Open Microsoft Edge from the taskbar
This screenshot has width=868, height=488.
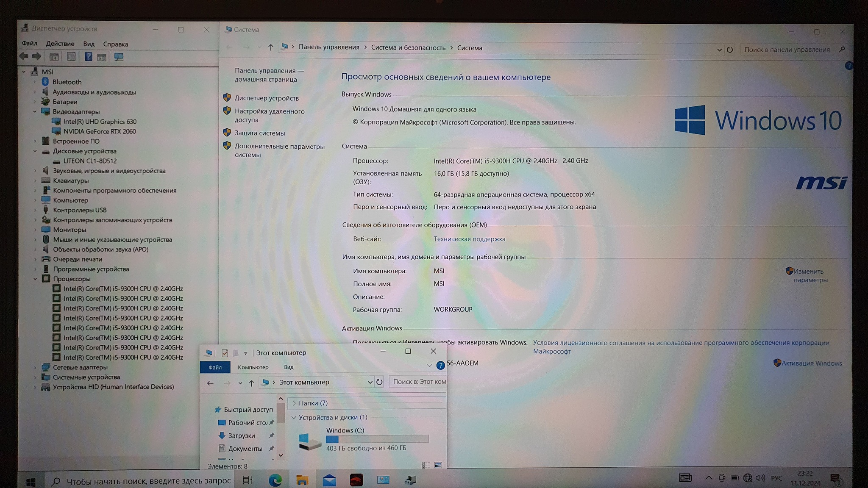click(275, 480)
